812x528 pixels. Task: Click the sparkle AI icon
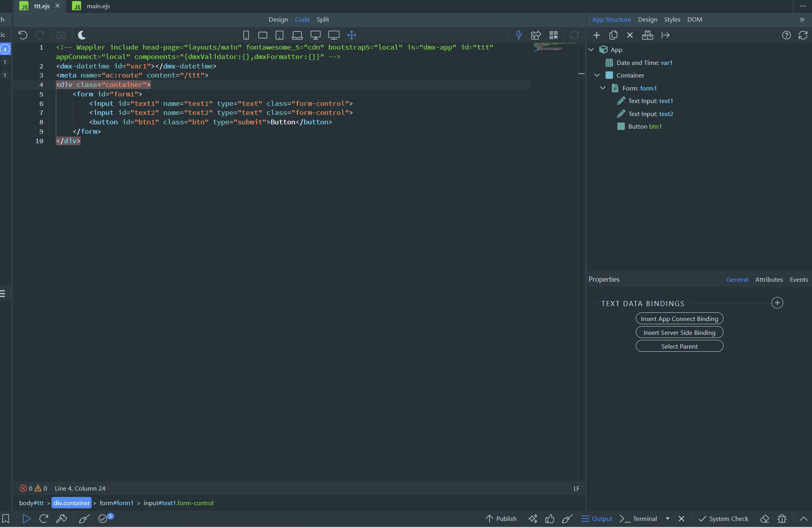[x=533, y=519]
